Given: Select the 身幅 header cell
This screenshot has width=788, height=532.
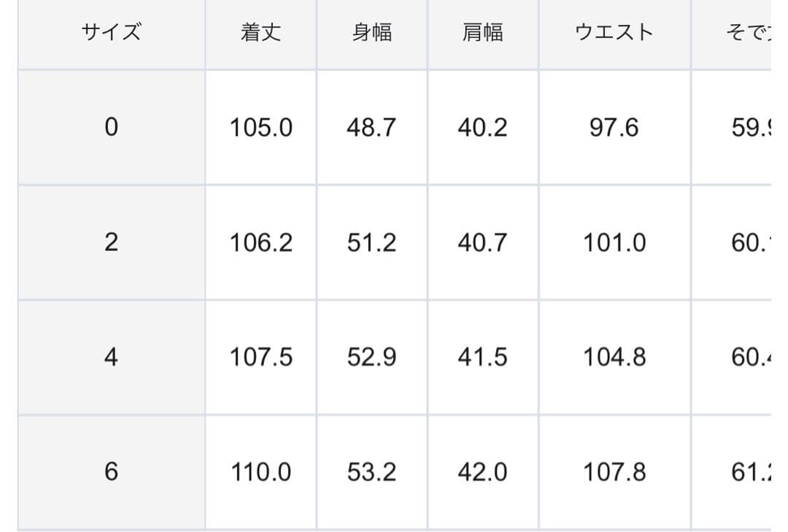Looking at the screenshot, I should pos(371,33).
